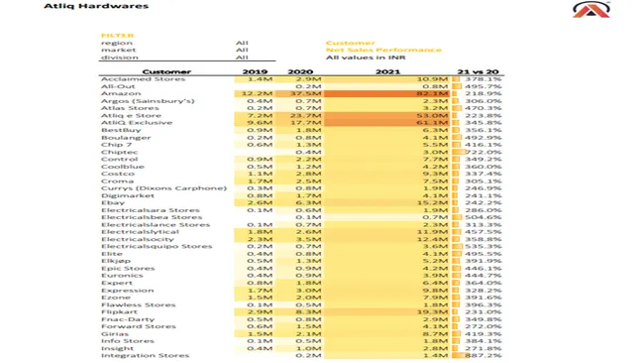Click the Atliq logo icon

[591, 10]
